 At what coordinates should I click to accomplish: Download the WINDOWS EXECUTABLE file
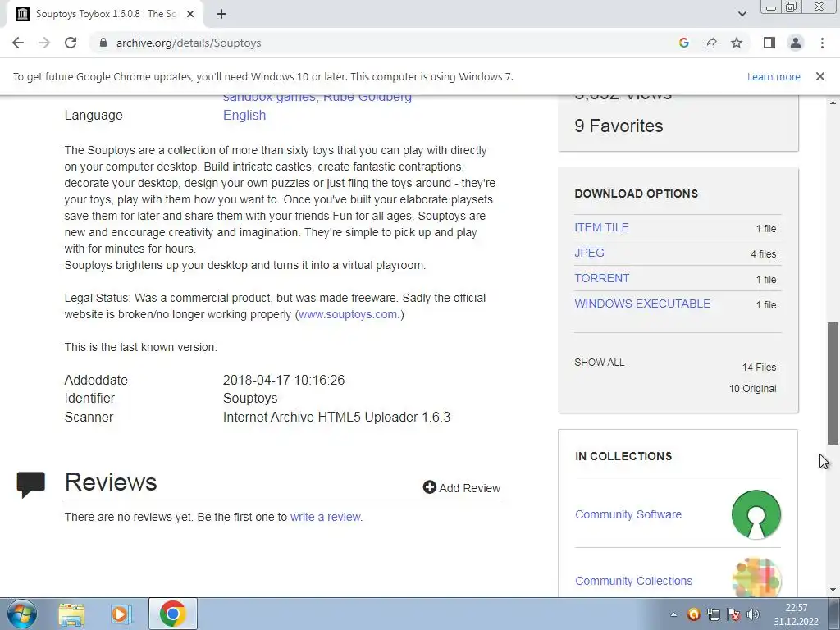tap(642, 304)
